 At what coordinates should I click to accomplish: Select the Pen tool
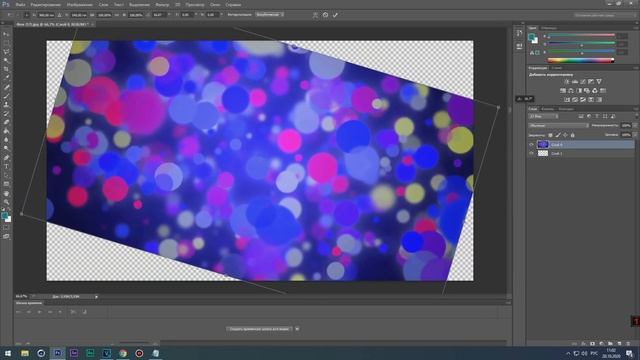(6, 158)
